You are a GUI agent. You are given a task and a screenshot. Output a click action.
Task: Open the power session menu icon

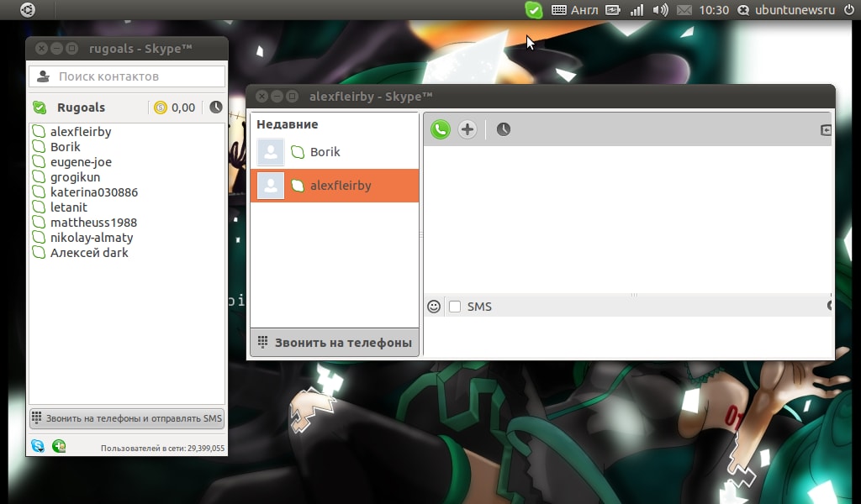coord(849,10)
